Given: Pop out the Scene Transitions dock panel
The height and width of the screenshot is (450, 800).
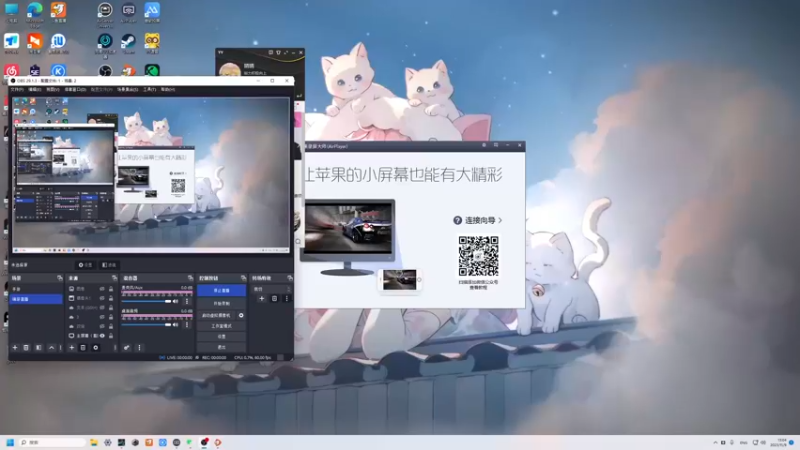Looking at the screenshot, I should [290, 278].
